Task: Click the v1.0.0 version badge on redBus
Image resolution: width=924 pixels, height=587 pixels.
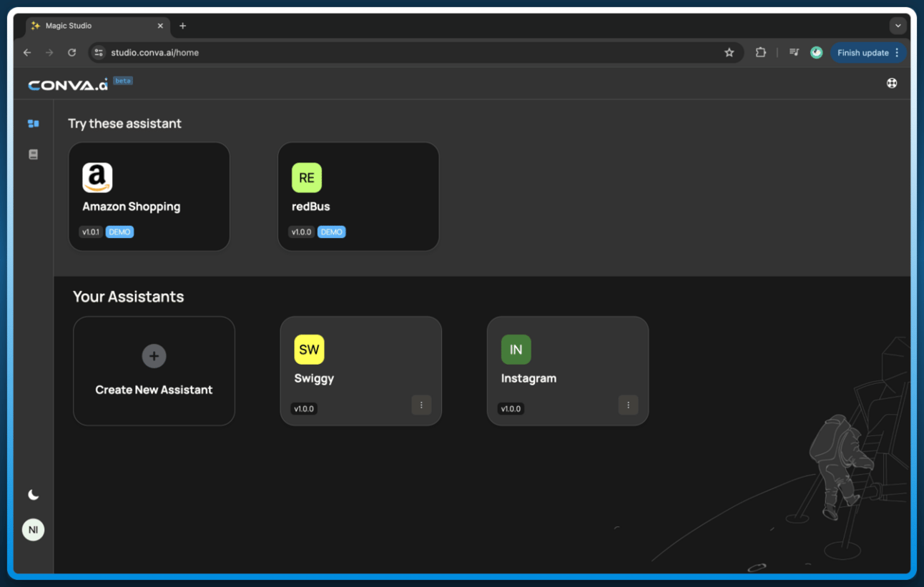Action: click(302, 232)
